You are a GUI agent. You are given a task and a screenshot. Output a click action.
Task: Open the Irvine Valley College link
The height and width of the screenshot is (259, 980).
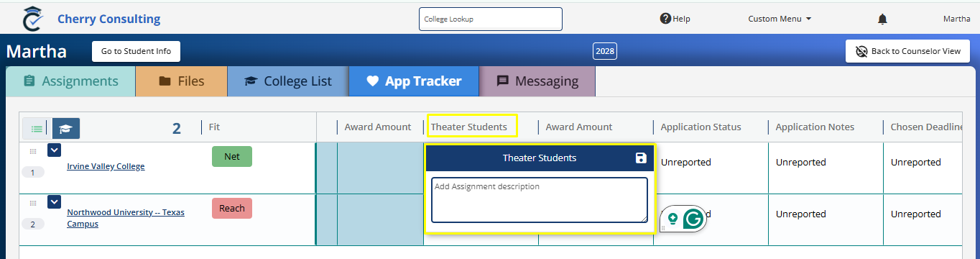tap(106, 166)
